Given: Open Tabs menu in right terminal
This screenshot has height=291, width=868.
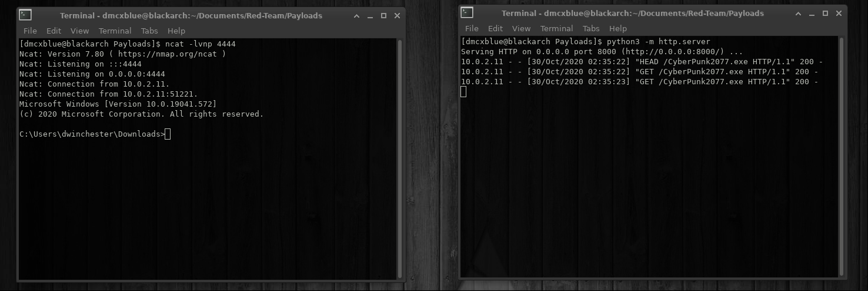Looking at the screenshot, I should [x=591, y=28].
